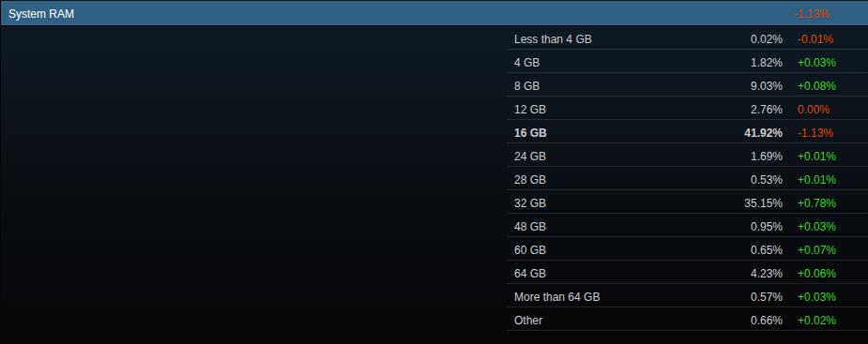The image size is (868, 344).
Task: Select the 8 GB row label
Action: click(526, 86)
